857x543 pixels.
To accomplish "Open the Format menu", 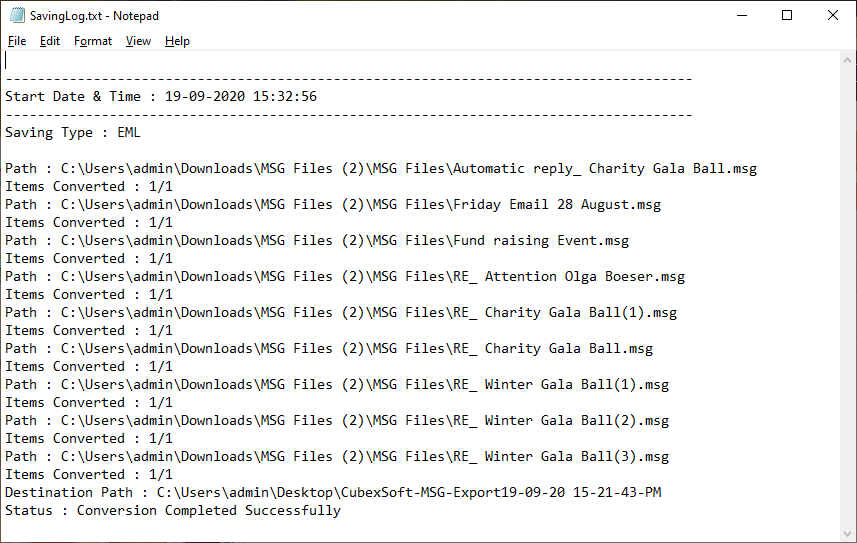I will point(93,41).
